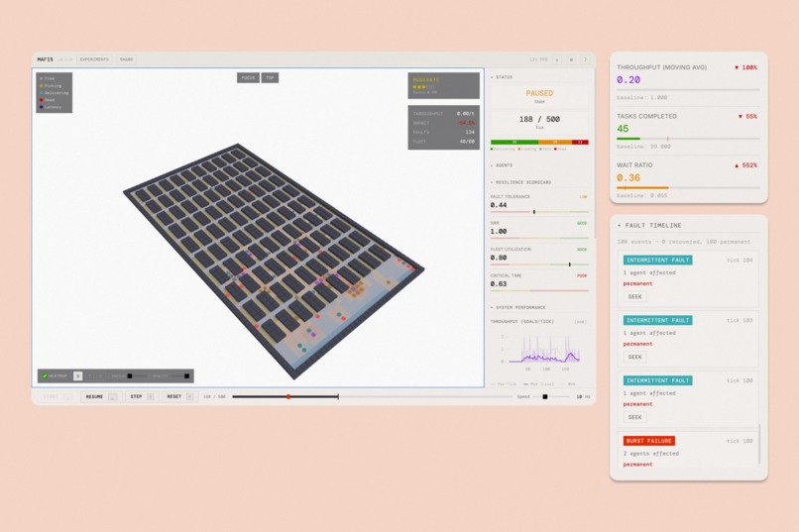Click the Fleet 48/60 stat row

pos(443,142)
